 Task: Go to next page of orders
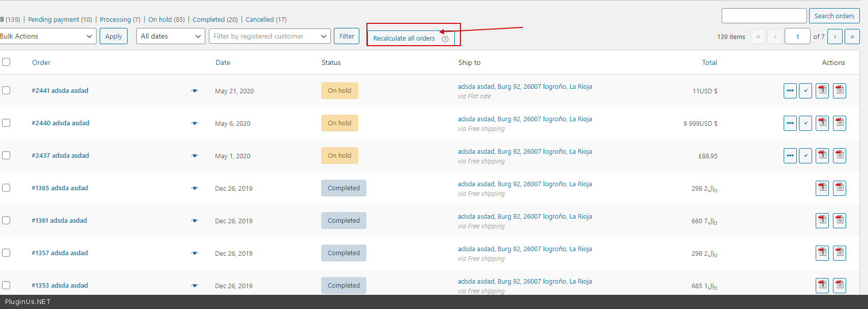pos(835,37)
